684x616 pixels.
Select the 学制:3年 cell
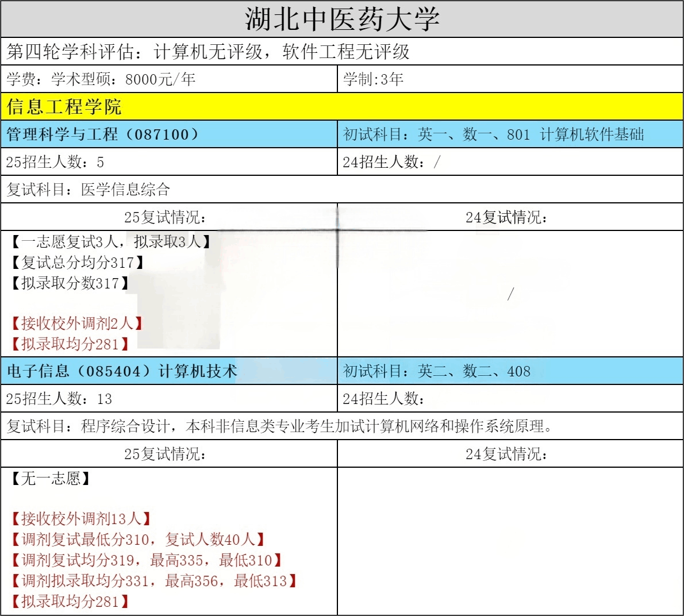click(x=373, y=79)
